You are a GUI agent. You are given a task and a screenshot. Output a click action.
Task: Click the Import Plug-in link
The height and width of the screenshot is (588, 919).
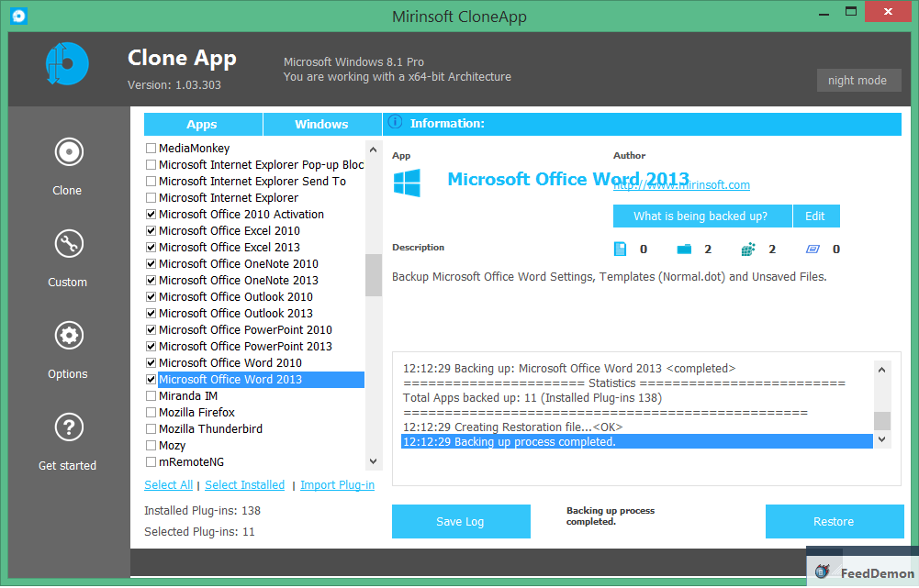point(337,485)
